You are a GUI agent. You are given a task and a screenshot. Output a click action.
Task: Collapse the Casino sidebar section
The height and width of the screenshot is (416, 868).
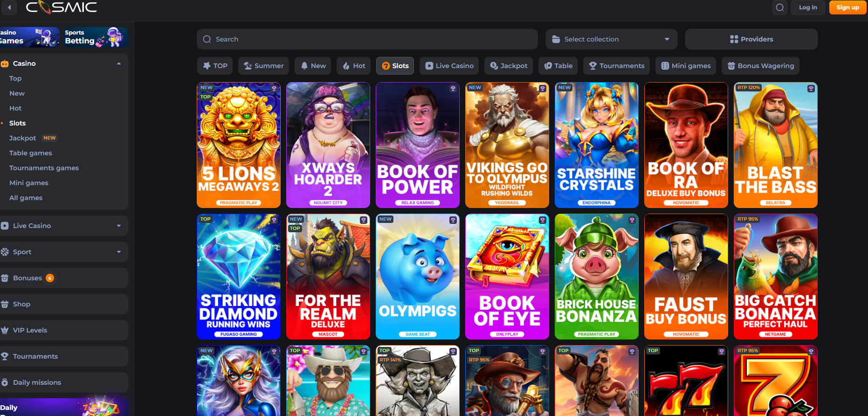119,63
